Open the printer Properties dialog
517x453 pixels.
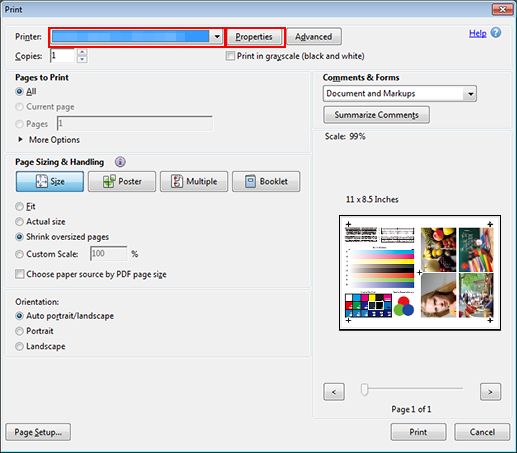(254, 37)
